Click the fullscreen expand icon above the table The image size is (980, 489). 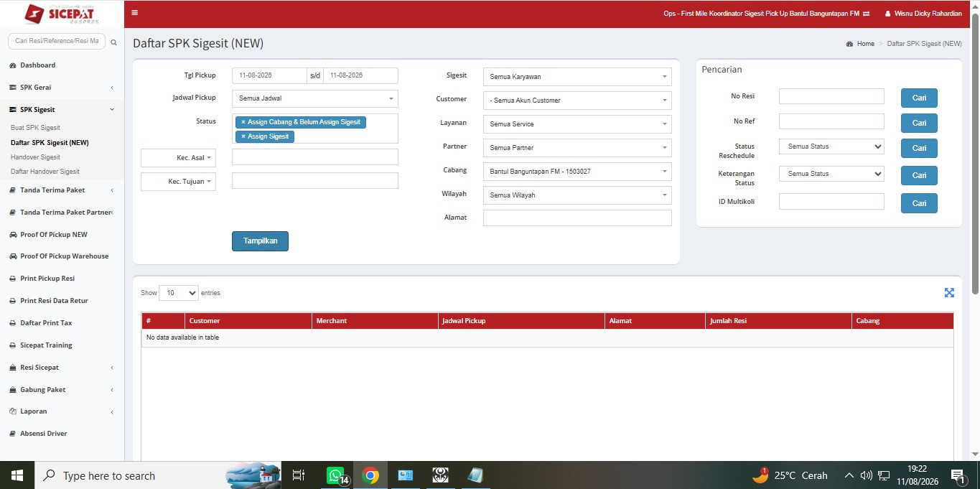coord(949,292)
